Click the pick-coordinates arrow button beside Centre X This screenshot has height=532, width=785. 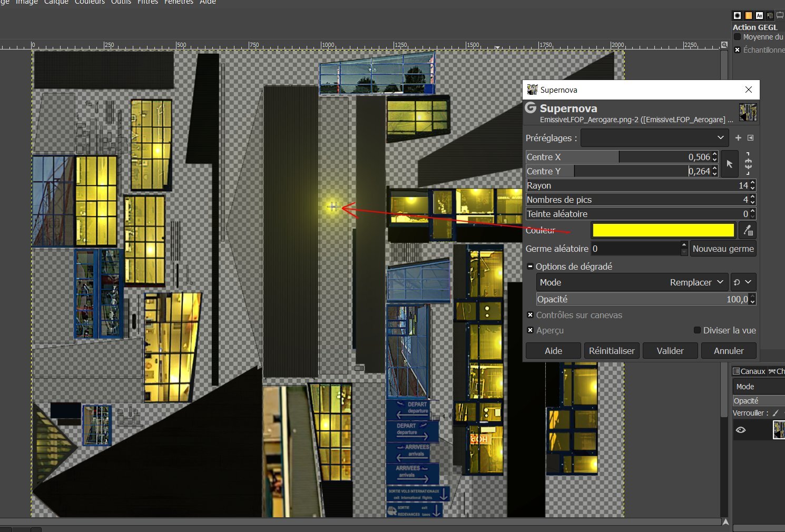[x=729, y=164]
